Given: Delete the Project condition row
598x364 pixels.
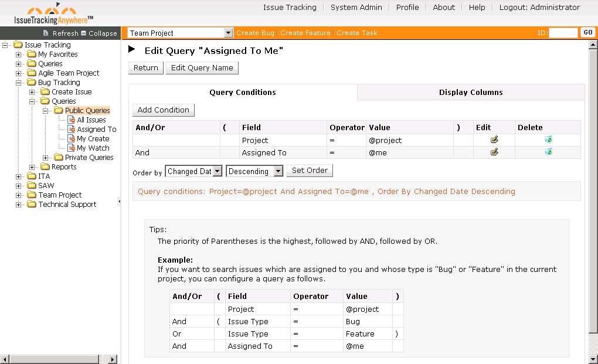Looking at the screenshot, I should (x=548, y=140).
